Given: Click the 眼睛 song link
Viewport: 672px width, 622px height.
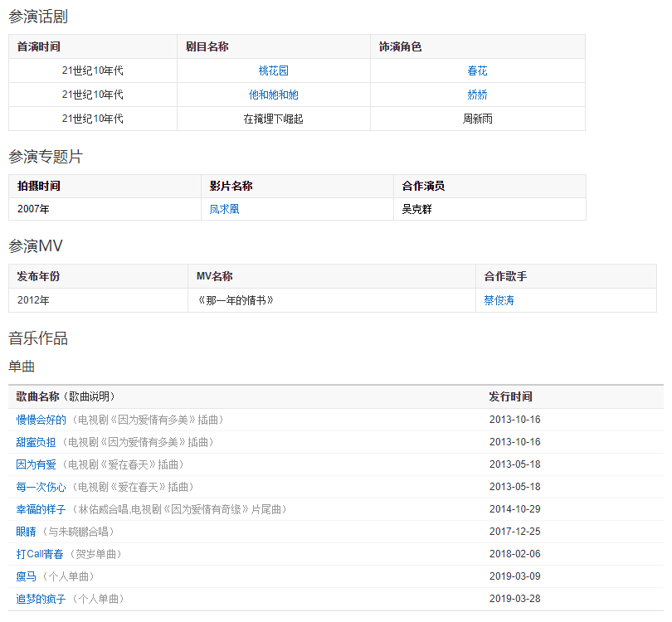Looking at the screenshot, I should pyautogui.click(x=26, y=532).
